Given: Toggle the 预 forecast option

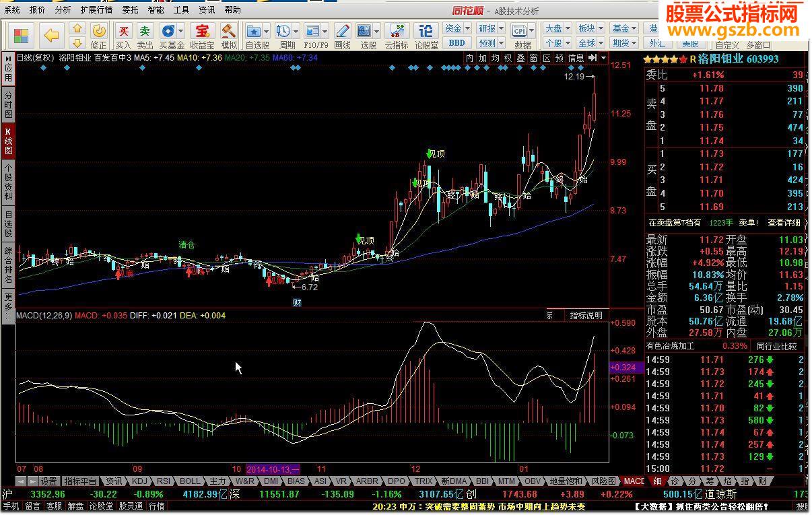Looking at the screenshot, I should pos(560,59).
